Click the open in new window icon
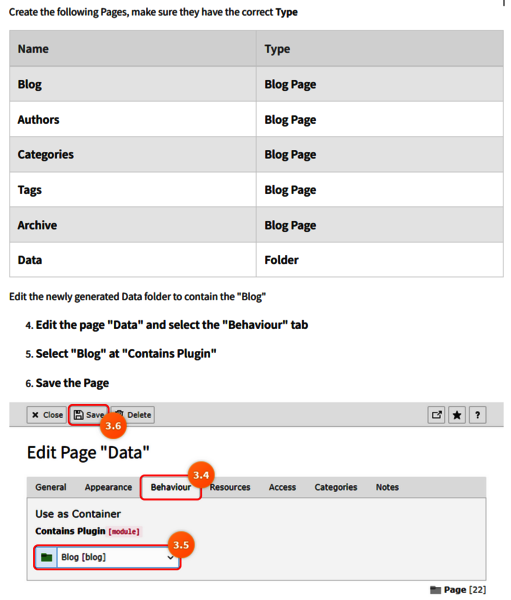 coord(436,415)
